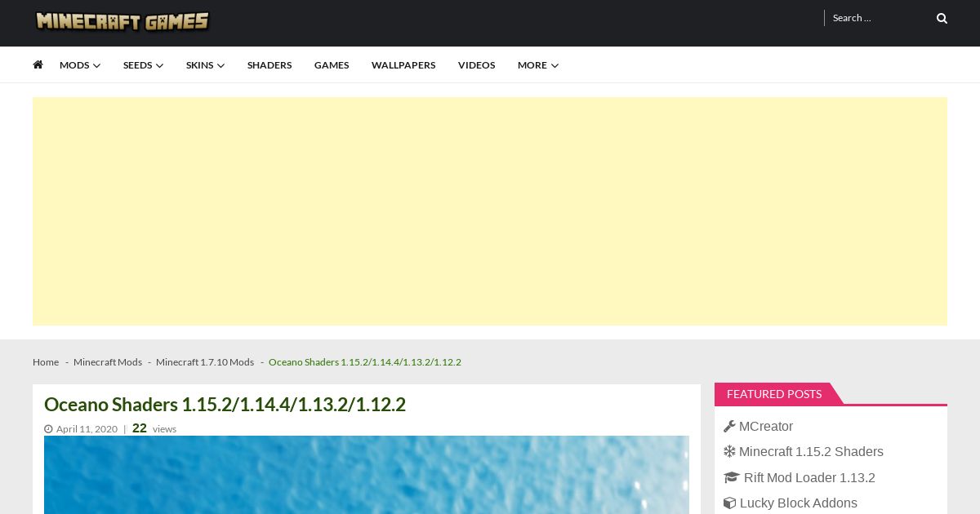
Task: Open the Minecraft 1.15.2 Shaders featured post
Action: point(811,451)
